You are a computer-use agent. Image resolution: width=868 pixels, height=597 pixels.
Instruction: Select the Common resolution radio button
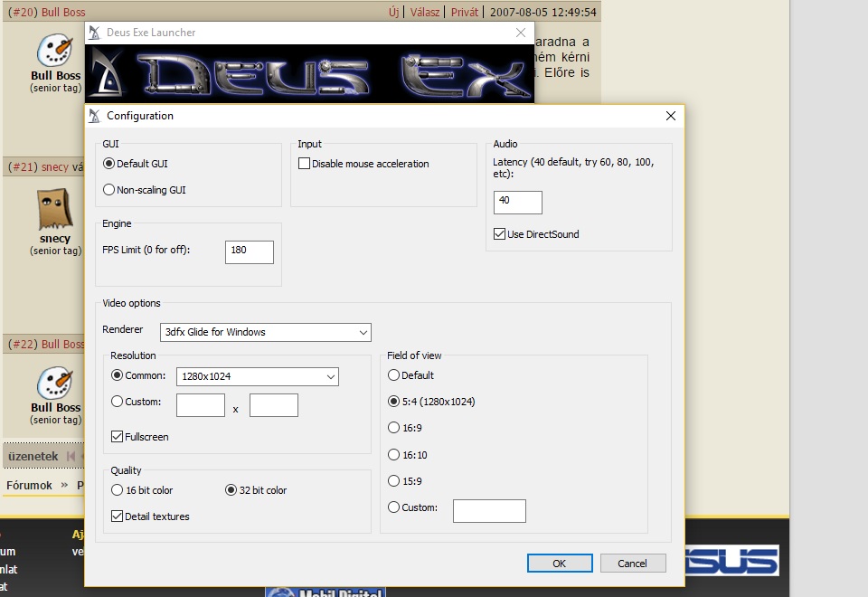click(117, 374)
